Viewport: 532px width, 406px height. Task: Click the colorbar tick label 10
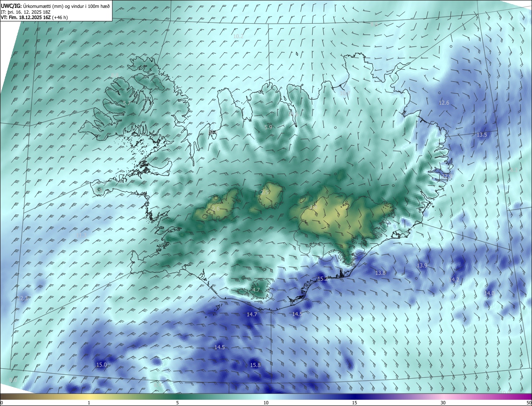coord(266,403)
